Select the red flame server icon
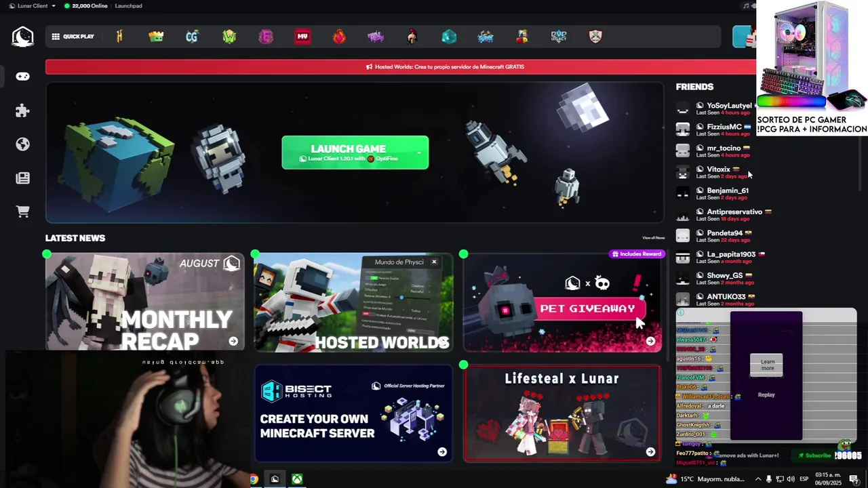Image resolution: width=868 pixels, height=488 pixels. [339, 37]
